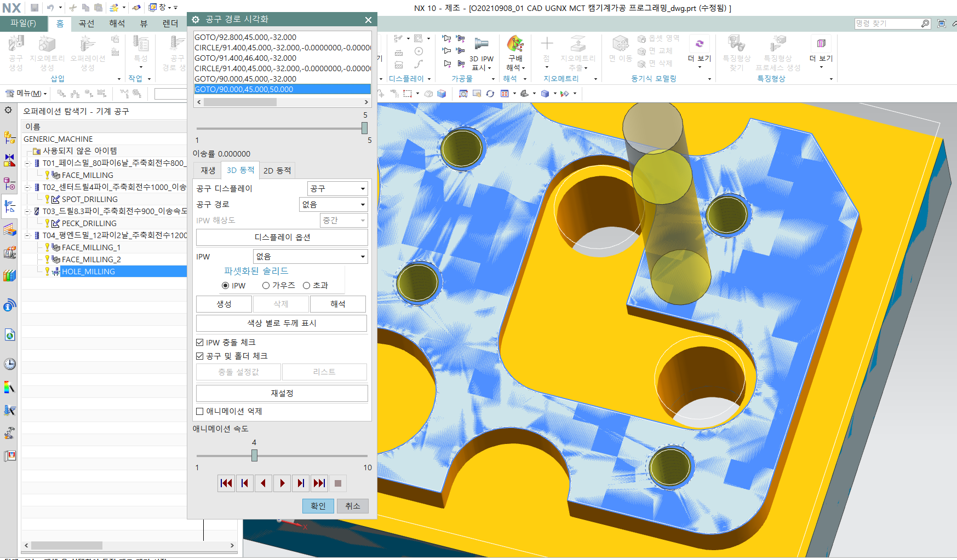This screenshot has width=957, height=560.
Task: Click the Touch Mode hand icon
Action: coord(136,8)
